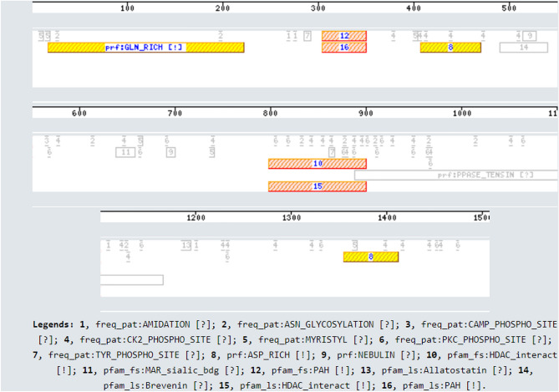The width and height of the screenshot is (559, 392).
Task: Select orange hatched box 12 in first row
Action: 344,36
